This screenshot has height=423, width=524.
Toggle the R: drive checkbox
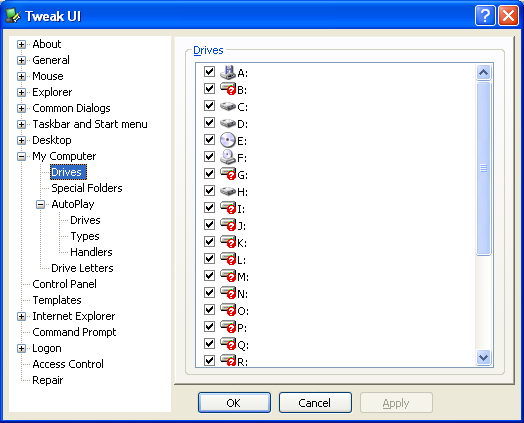(209, 360)
